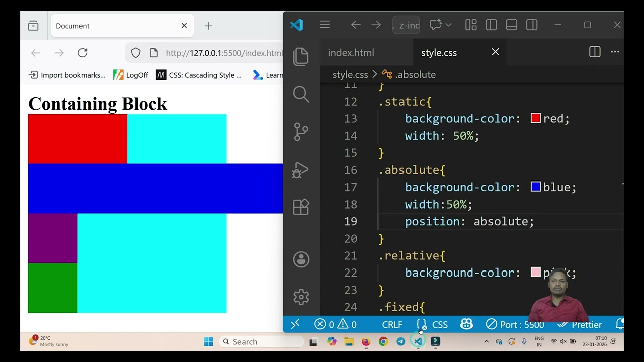Open browser tab overview button
This screenshot has width=644, height=362.
pyautogui.click(x=33, y=26)
